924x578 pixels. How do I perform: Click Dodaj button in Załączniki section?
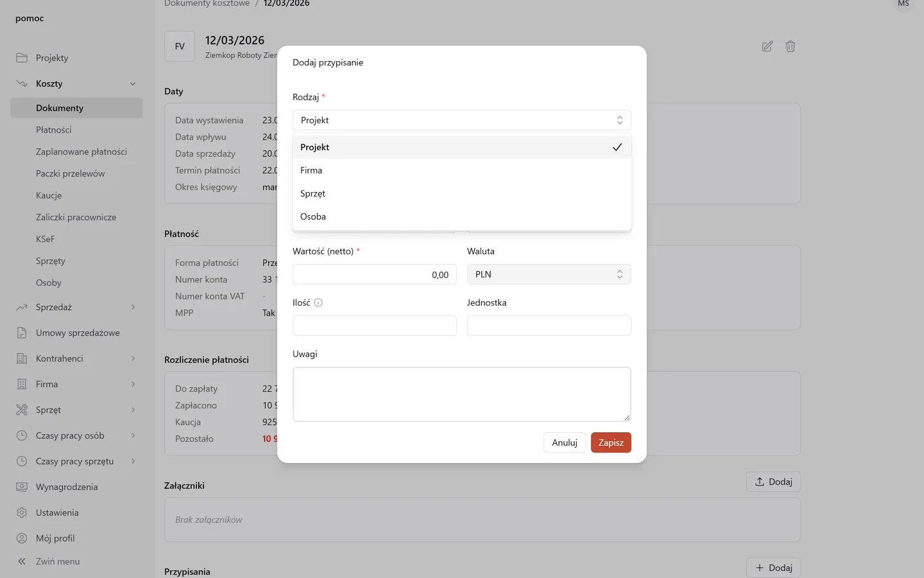tap(773, 482)
